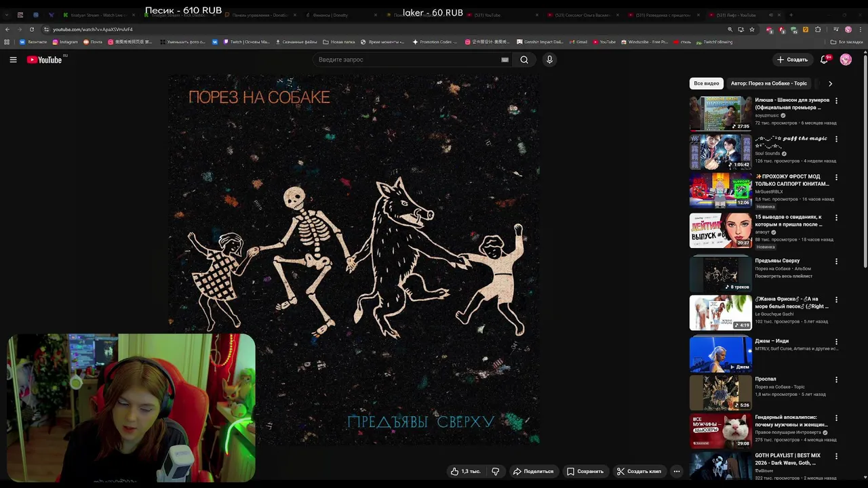This screenshot has width=868, height=488.
Task: Open Скачанные файлы bookmark
Action: [296, 42]
